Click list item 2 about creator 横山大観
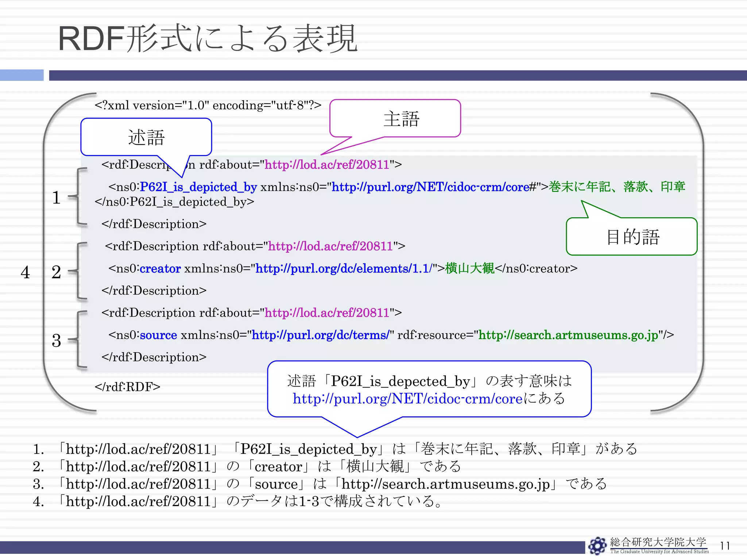The width and height of the screenshot is (747, 560). pos(247,466)
